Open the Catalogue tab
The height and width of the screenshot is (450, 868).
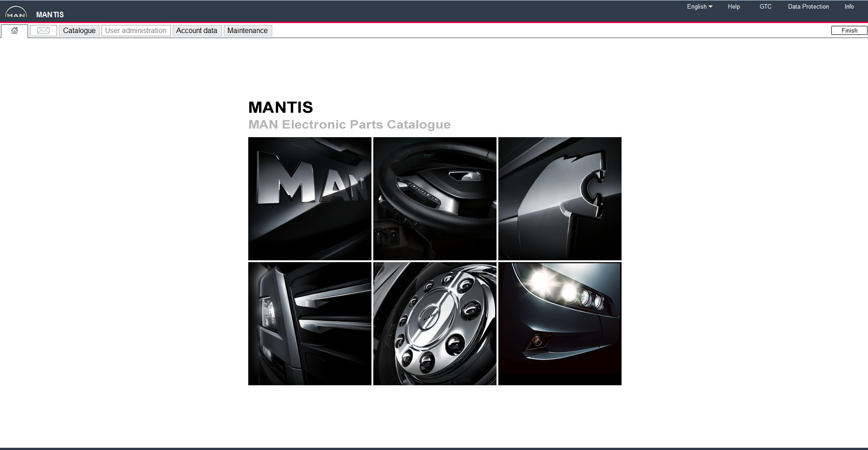tap(79, 30)
